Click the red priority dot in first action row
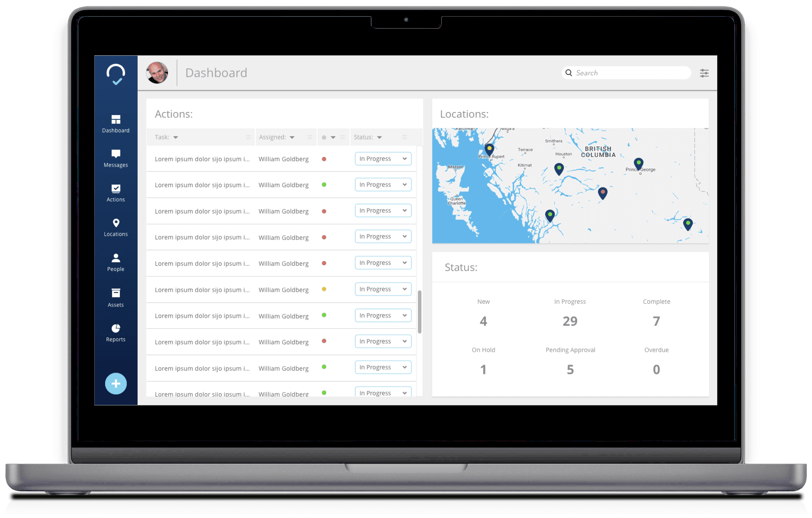 pos(324,159)
